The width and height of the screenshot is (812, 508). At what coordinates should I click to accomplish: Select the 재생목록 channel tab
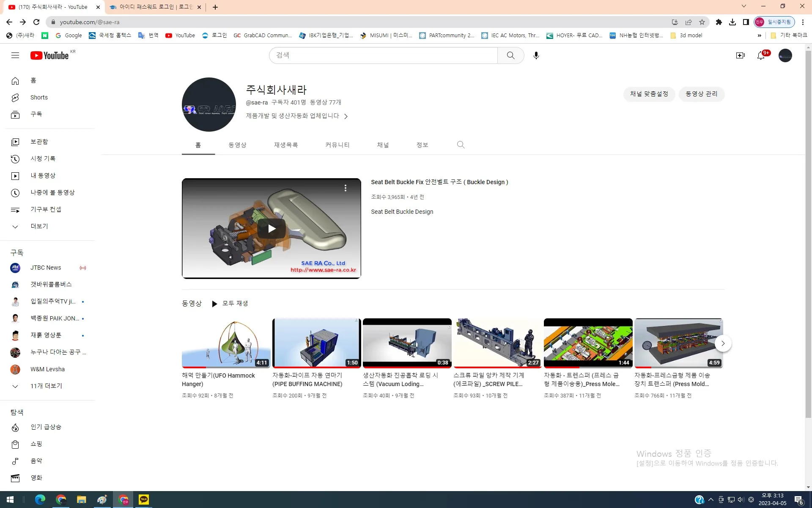(286, 145)
